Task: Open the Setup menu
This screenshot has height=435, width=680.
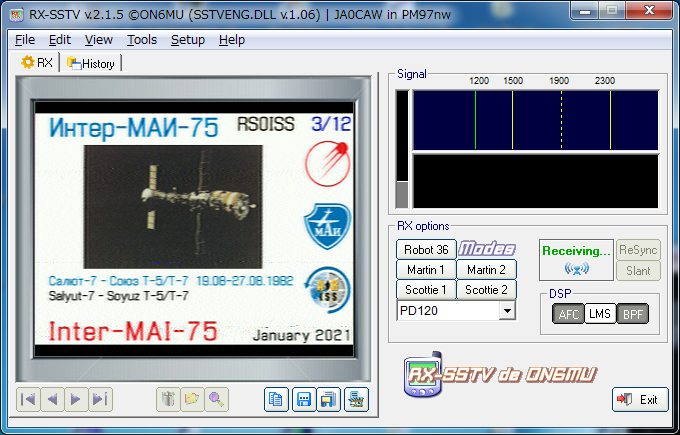Action: pyautogui.click(x=188, y=40)
